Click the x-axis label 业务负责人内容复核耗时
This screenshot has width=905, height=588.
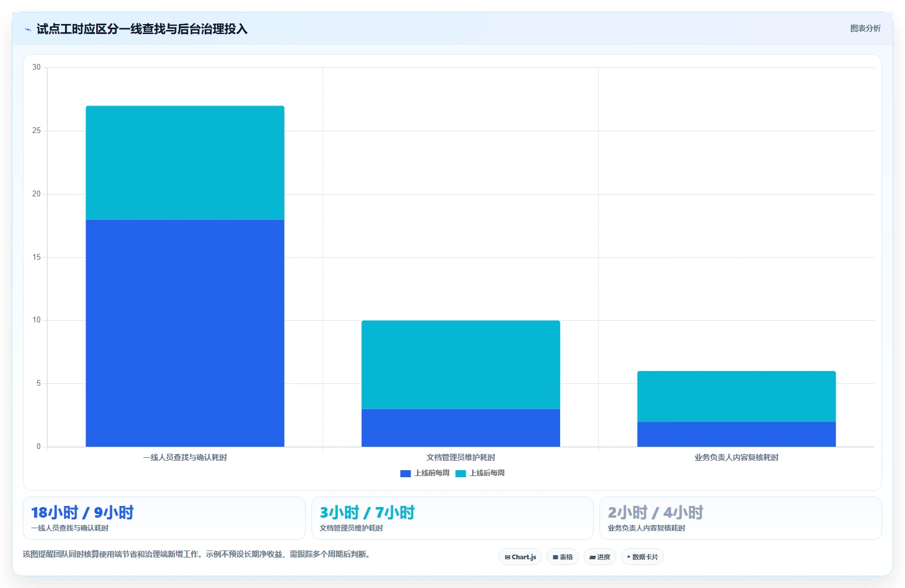pos(736,457)
